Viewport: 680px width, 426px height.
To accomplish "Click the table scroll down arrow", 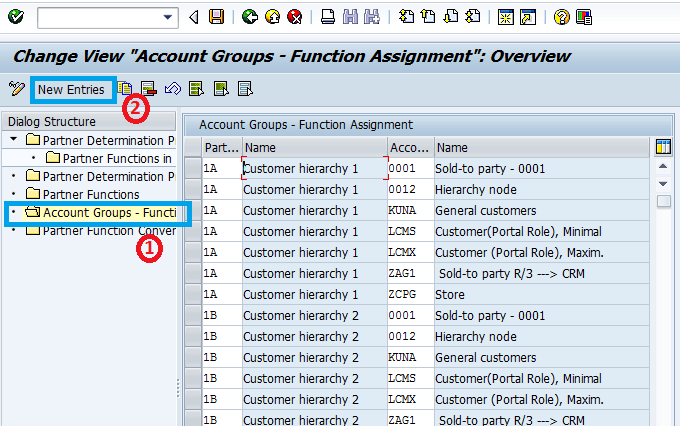I will click(663, 184).
